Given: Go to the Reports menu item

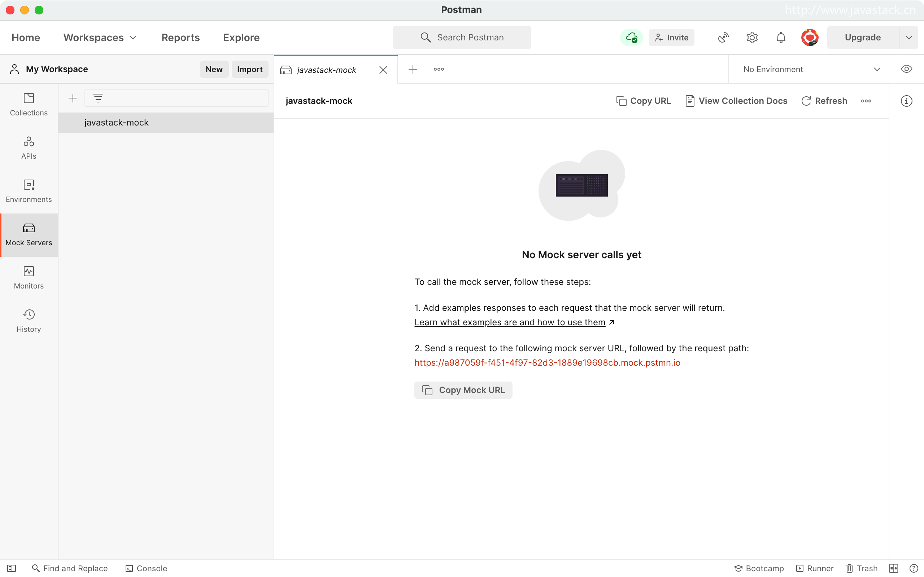Looking at the screenshot, I should tap(180, 38).
